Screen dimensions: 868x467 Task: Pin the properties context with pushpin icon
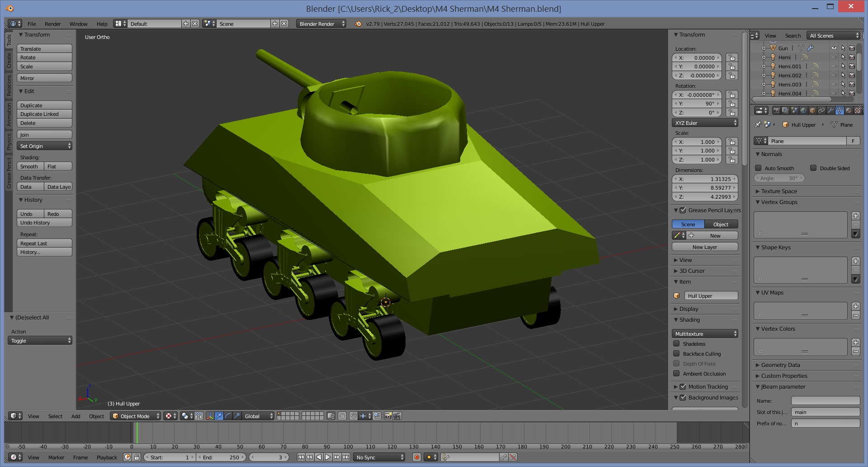[x=758, y=124]
